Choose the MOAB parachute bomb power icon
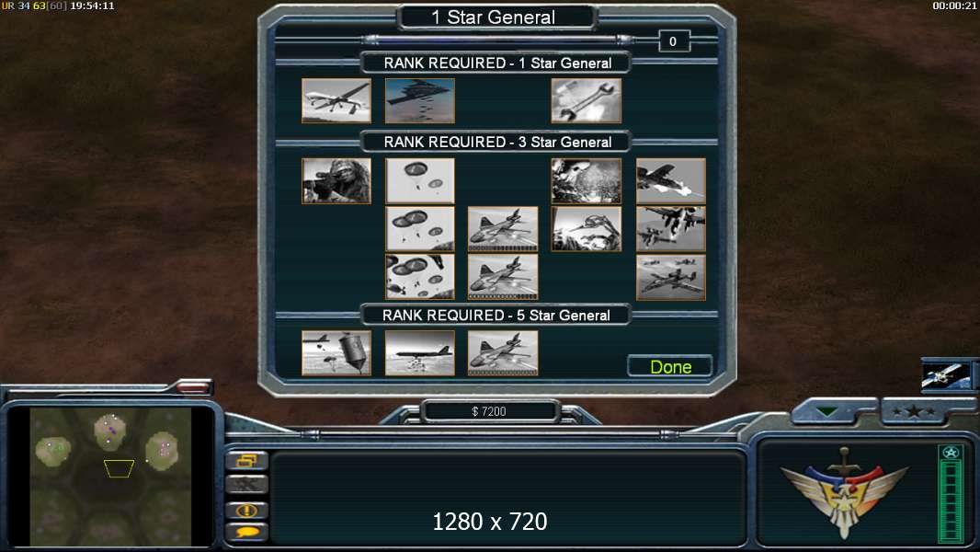980x552 pixels. coord(336,353)
